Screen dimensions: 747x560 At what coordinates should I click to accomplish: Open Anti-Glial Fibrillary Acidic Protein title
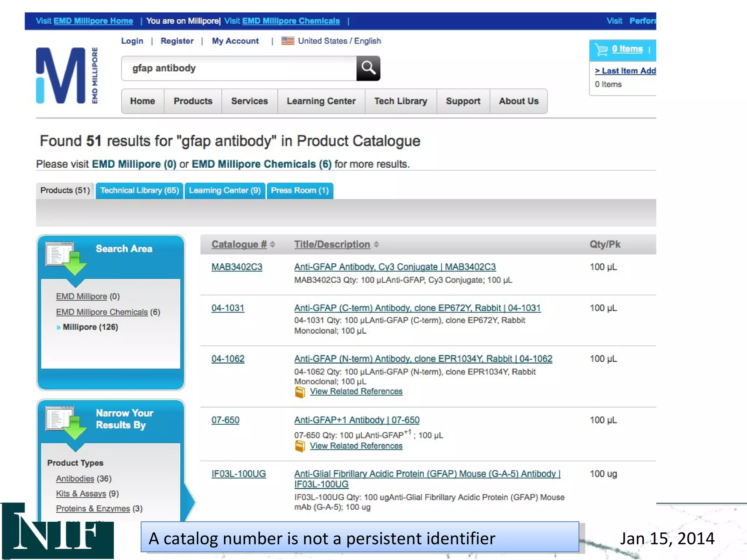tap(427, 479)
